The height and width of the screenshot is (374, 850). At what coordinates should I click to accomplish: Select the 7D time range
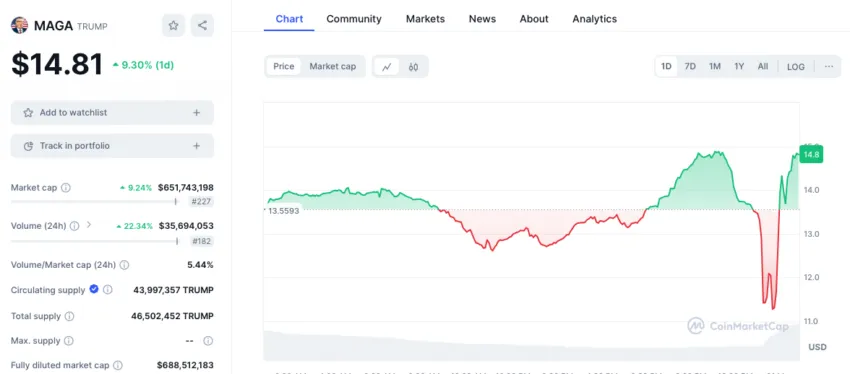coord(690,67)
